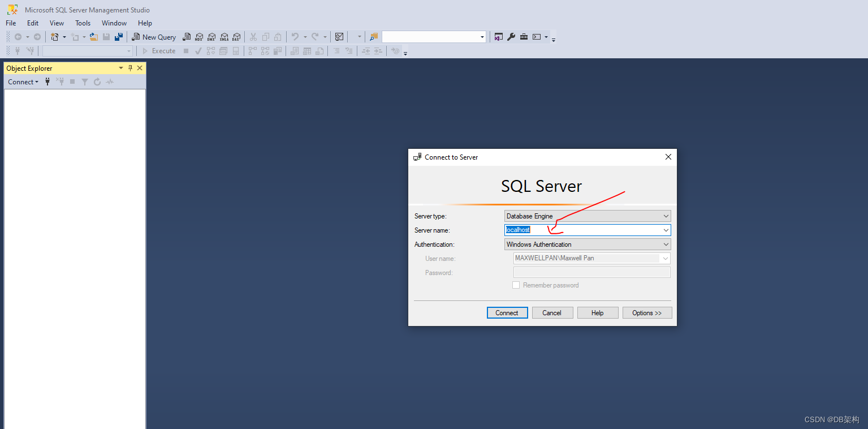Open the Window menu
The height and width of the screenshot is (429, 868).
114,23
